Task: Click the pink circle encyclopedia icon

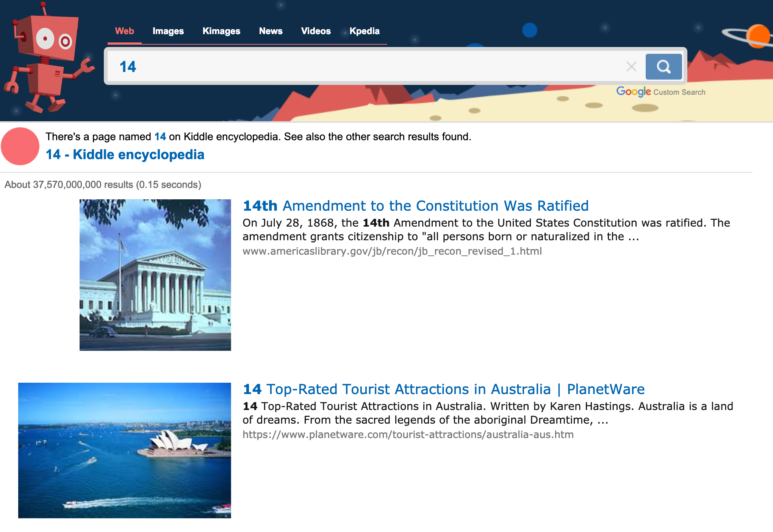Action: [20, 146]
